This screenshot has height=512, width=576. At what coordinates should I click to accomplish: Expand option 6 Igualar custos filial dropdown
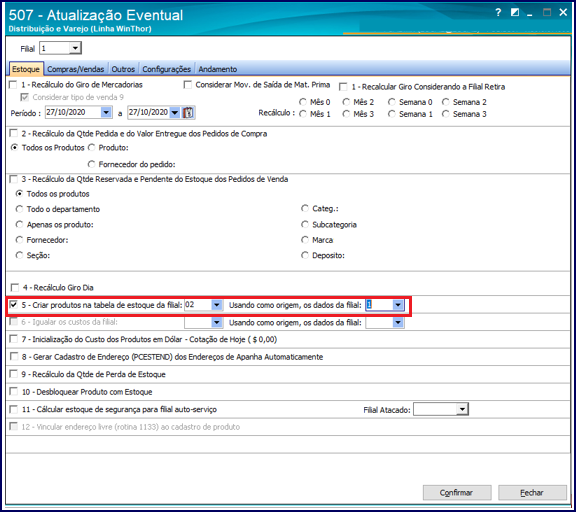[217, 322]
